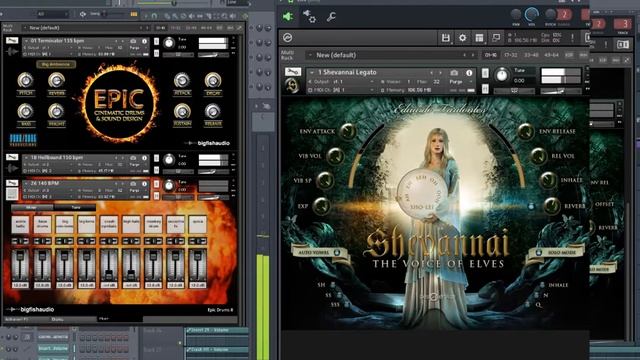The height and width of the screenshot is (360, 640).
Task: Click the previous instrument arrow for Shevannai Legato
Action: coord(432,73)
